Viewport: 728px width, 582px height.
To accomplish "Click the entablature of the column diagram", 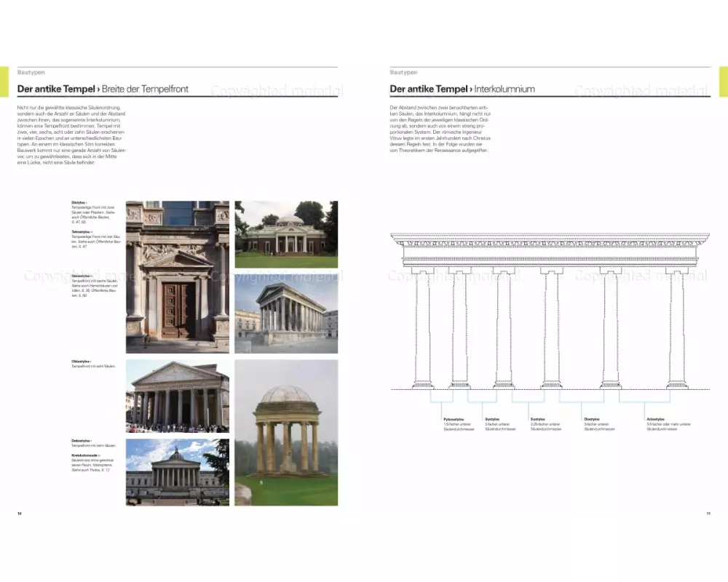I will click(544, 250).
